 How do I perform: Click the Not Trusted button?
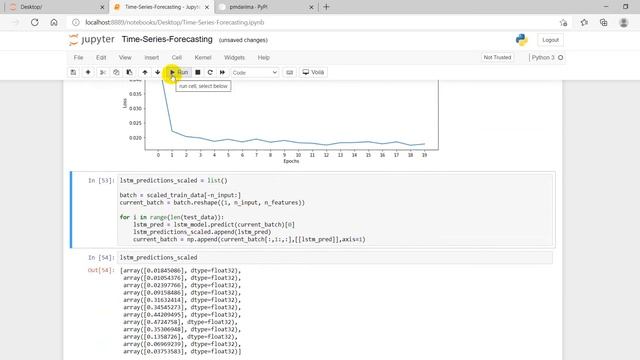(x=497, y=58)
